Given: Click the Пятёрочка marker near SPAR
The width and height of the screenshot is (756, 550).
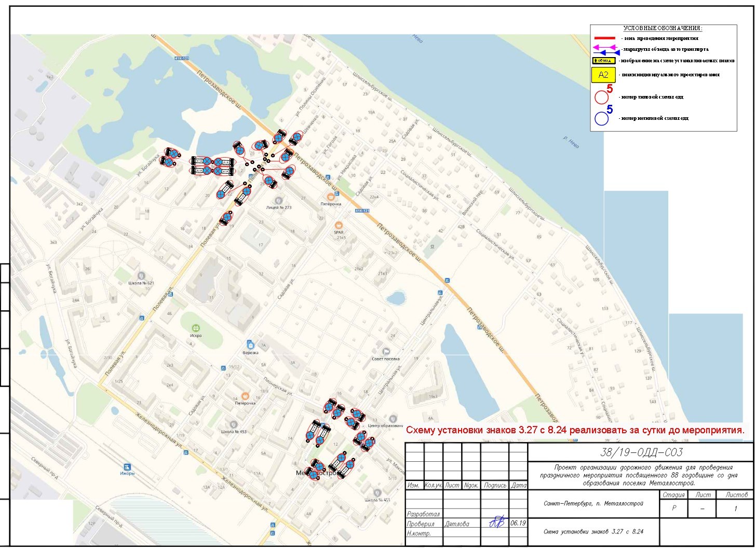Looking at the screenshot, I should point(330,196).
